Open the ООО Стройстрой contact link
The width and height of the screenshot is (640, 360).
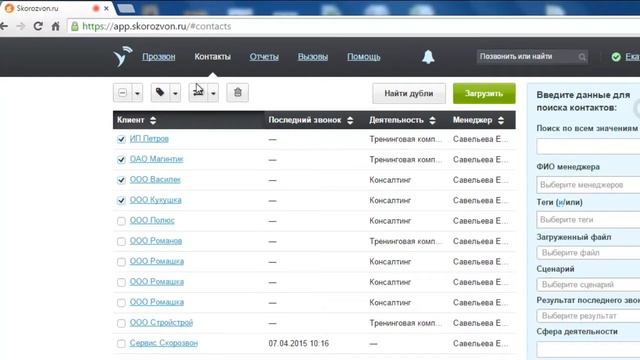coord(161,322)
